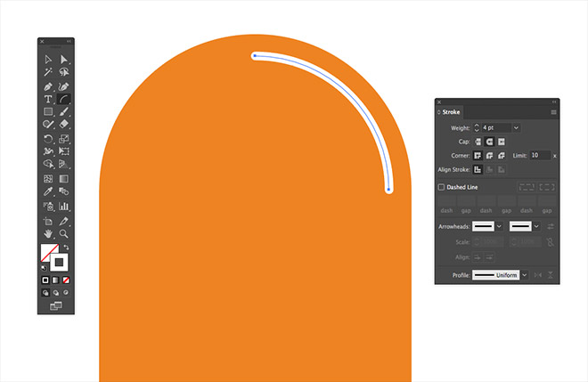Set corner to Bevel Join

[x=502, y=155]
